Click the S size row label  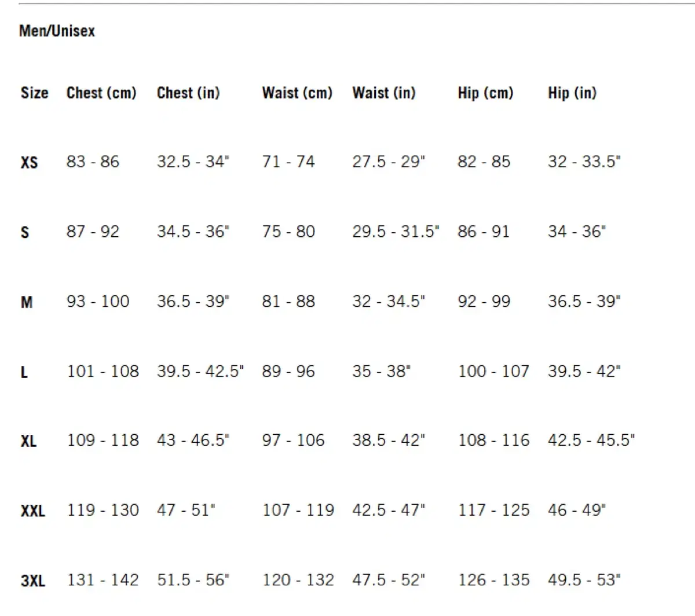pos(25,232)
